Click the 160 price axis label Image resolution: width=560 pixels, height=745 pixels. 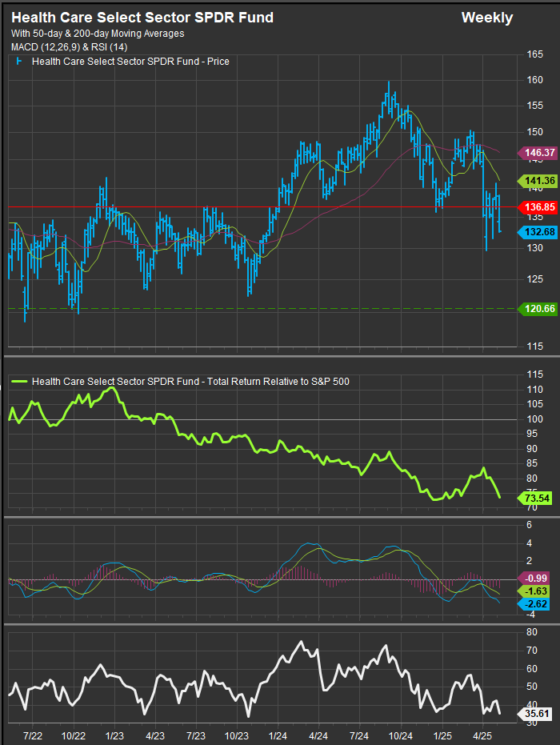pyautogui.click(x=535, y=80)
